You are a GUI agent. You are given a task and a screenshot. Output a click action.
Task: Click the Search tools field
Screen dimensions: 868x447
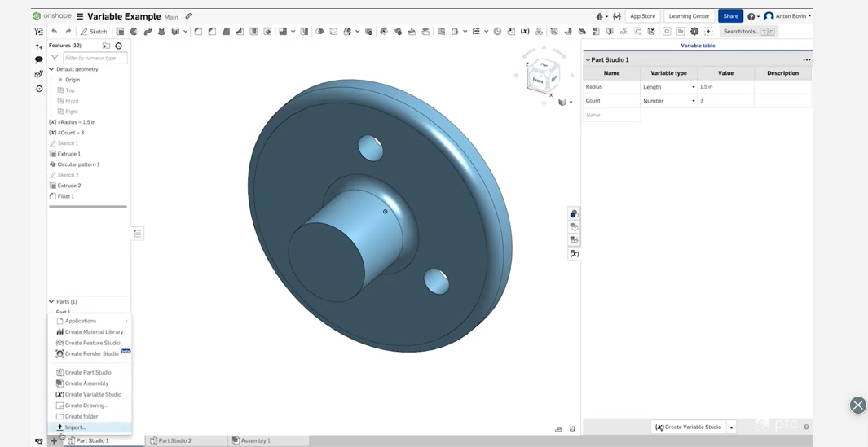pyautogui.click(x=749, y=32)
